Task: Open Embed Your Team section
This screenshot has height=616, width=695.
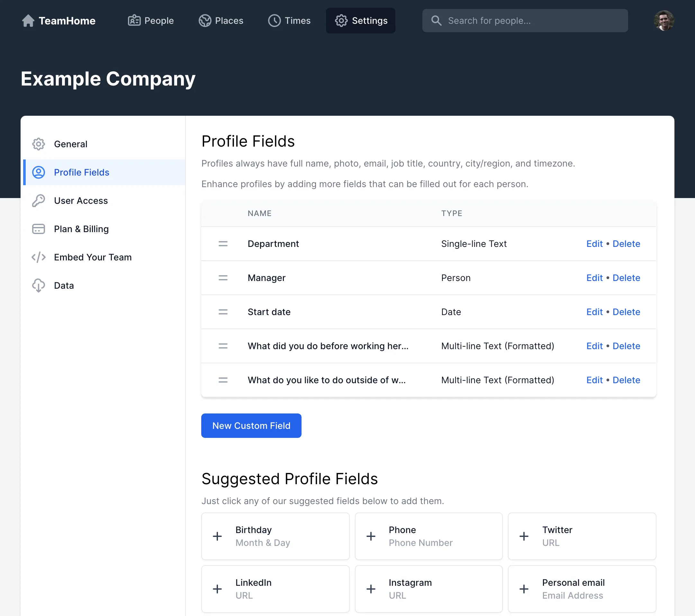Action: 104,257
